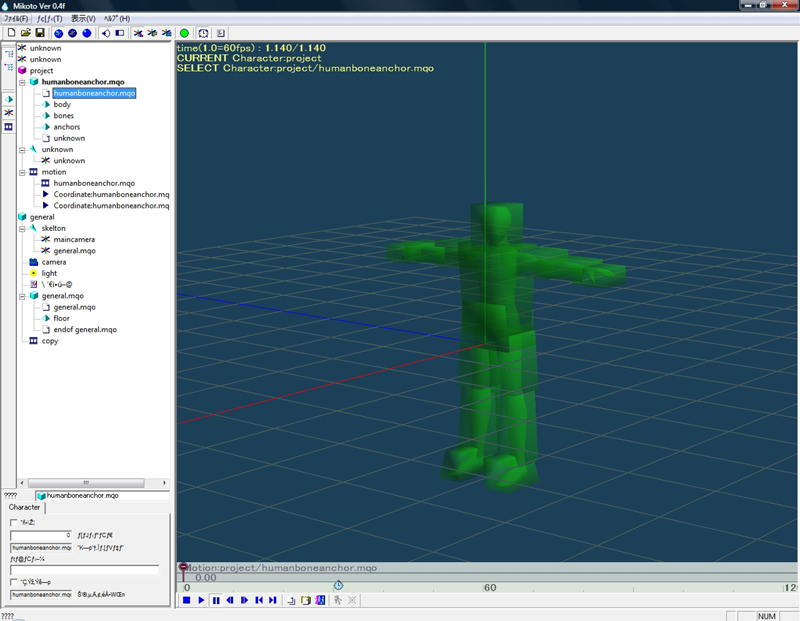Collapse the motion tree node
This screenshot has height=621, width=800.
[x=22, y=172]
